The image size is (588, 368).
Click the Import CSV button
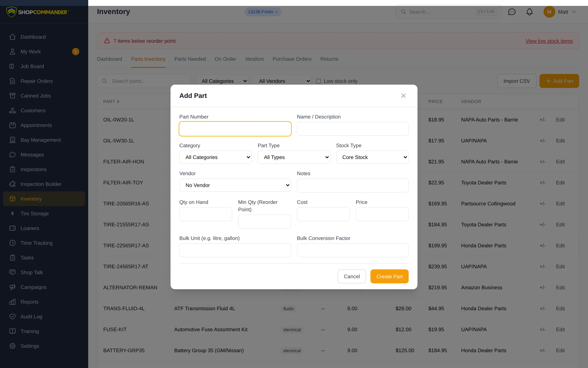(x=517, y=81)
